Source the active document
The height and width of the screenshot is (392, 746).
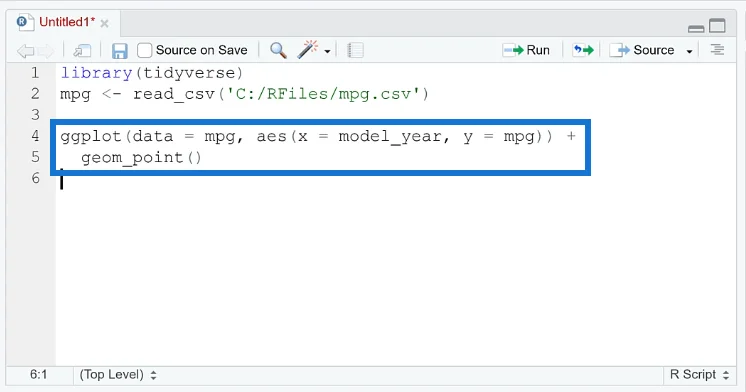coord(642,50)
